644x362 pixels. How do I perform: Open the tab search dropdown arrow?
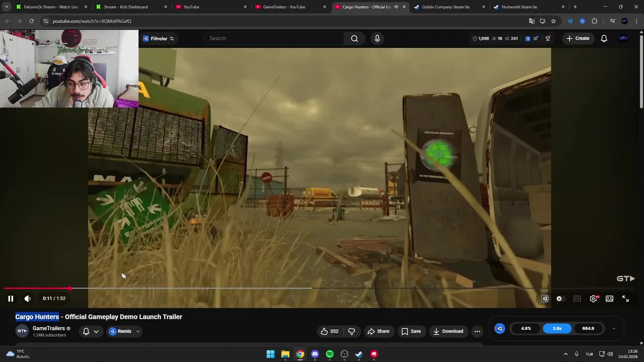click(7, 7)
